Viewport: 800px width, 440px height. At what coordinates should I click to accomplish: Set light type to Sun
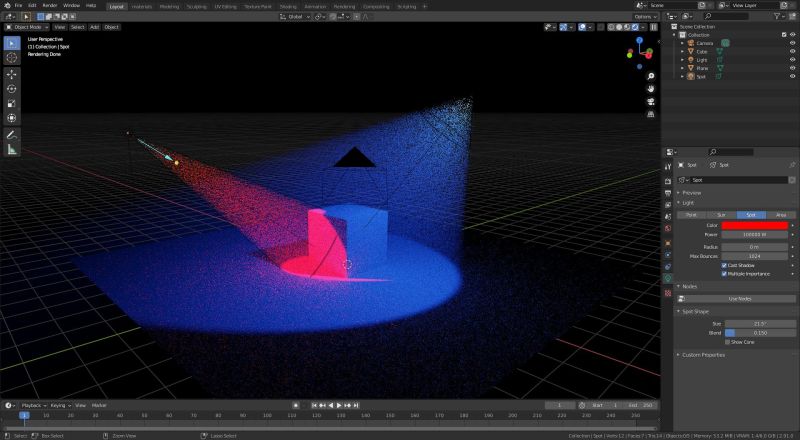(721, 215)
